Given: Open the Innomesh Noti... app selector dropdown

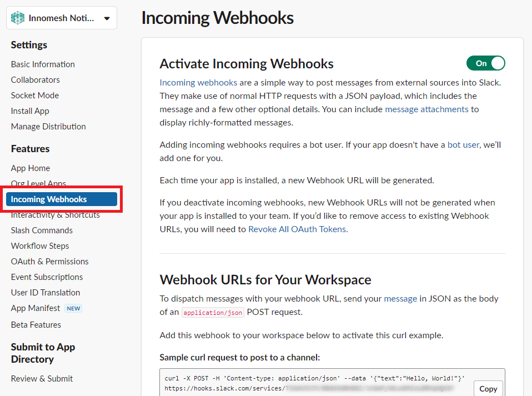Looking at the screenshot, I should (62, 18).
